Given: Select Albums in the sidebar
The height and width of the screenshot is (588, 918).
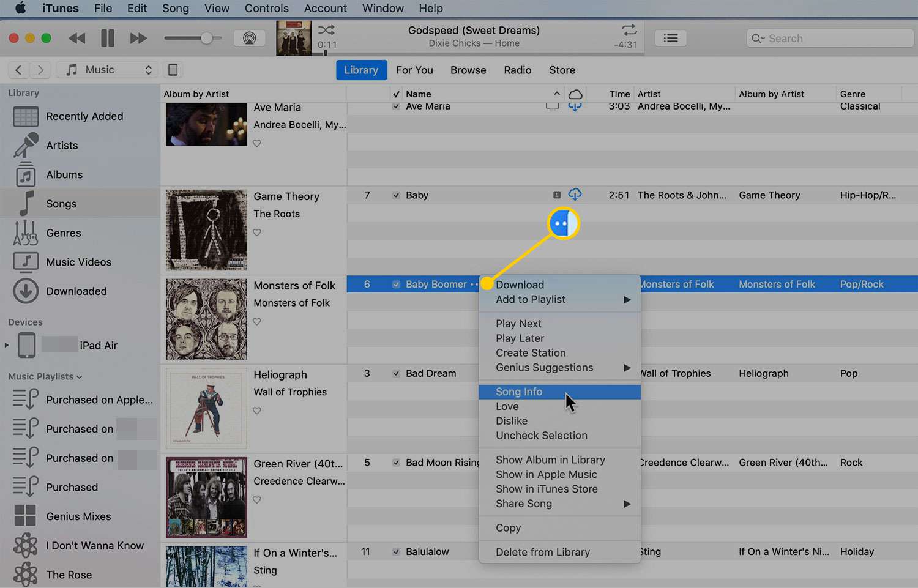Looking at the screenshot, I should coord(80,174).
